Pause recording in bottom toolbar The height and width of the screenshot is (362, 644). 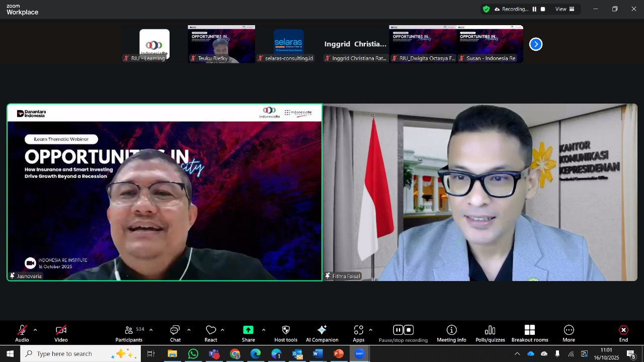398,330
